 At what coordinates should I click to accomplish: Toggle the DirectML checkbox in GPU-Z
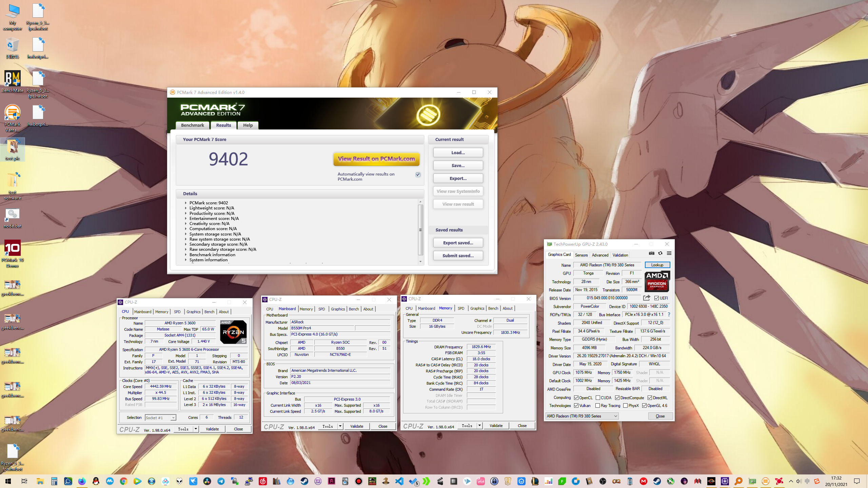pos(650,398)
